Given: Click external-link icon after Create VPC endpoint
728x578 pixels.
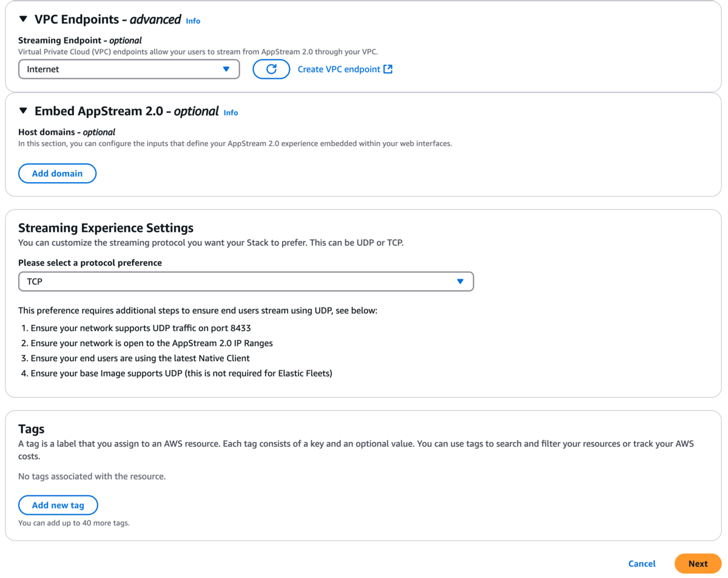Looking at the screenshot, I should pos(388,69).
